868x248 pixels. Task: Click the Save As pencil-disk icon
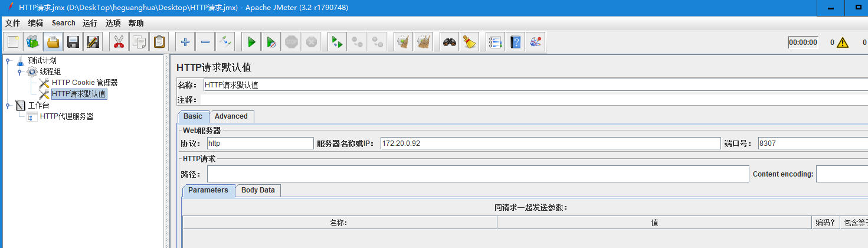point(93,42)
